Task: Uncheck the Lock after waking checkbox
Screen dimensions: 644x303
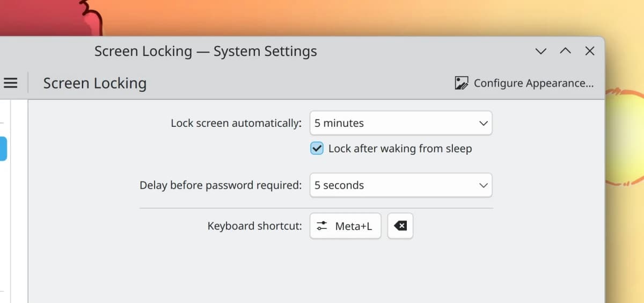Action: (317, 149)
